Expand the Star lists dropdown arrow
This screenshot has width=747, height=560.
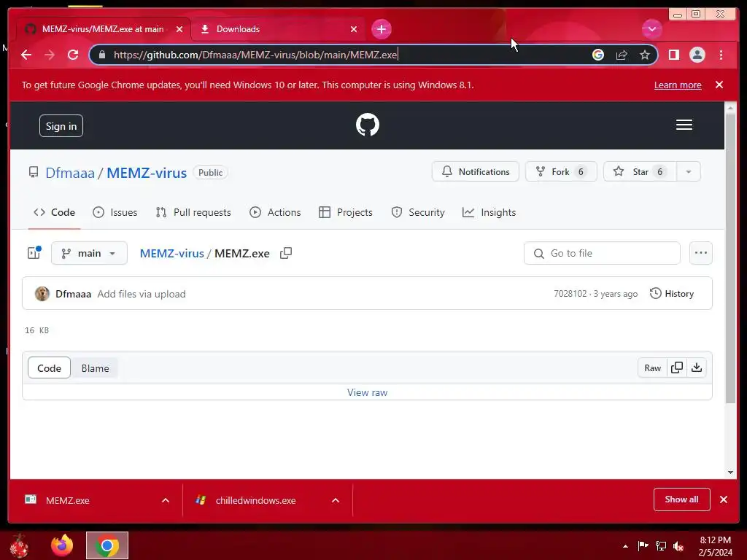pos(689,171)
